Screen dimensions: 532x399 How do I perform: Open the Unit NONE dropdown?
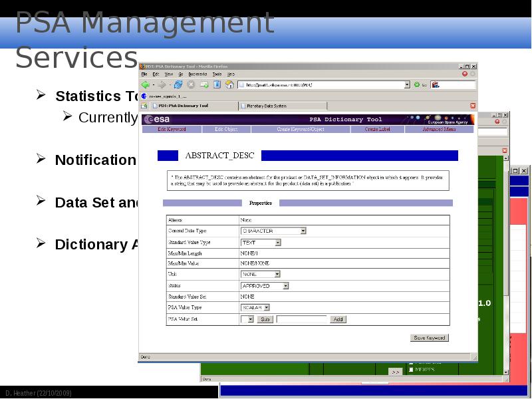pos(260,274)
